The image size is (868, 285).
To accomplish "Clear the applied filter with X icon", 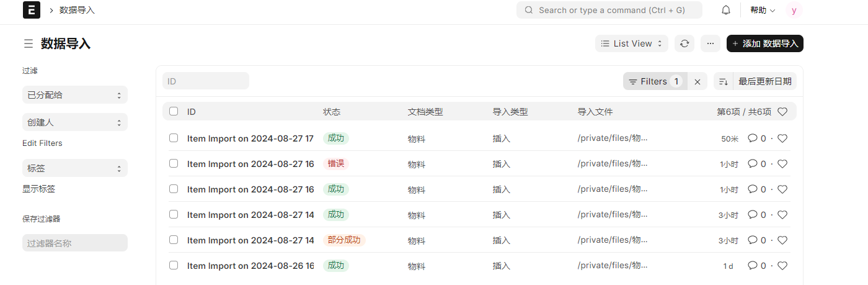I will click(x=697, y=81).
